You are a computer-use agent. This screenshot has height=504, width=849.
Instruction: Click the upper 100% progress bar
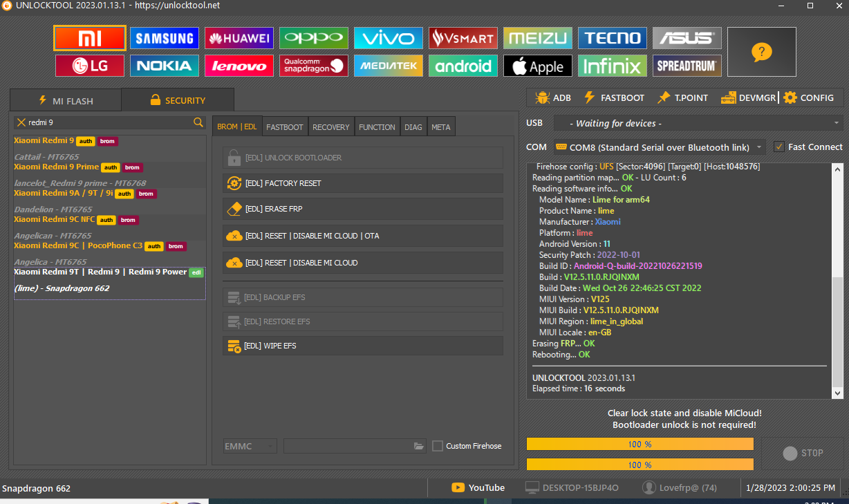point(640,444)
